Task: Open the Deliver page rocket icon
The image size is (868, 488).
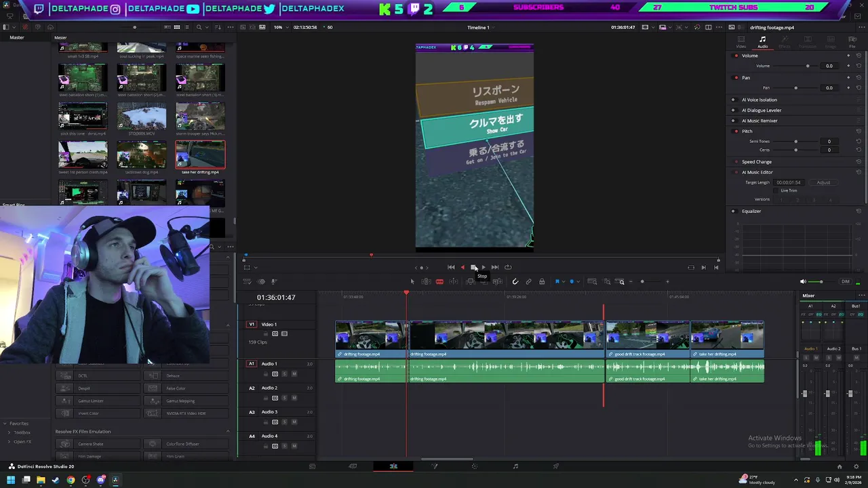Action: coord(556,466)
